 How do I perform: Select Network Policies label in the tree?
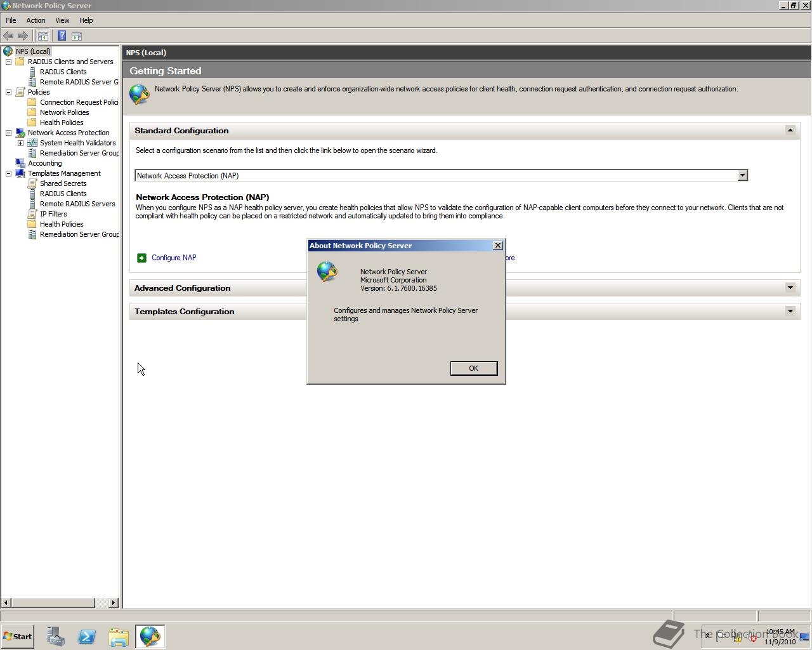[x=64, y=112]
